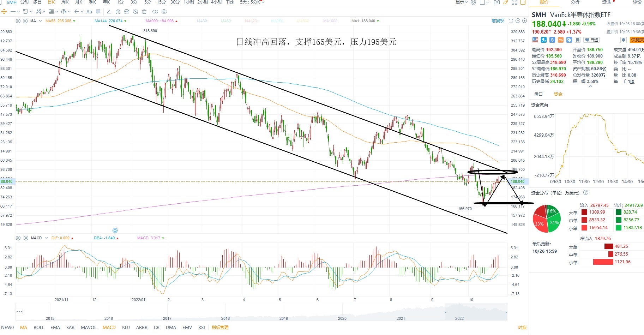Switch to 月K monthly chart
The image size is (644, 335).
[79, 2]
